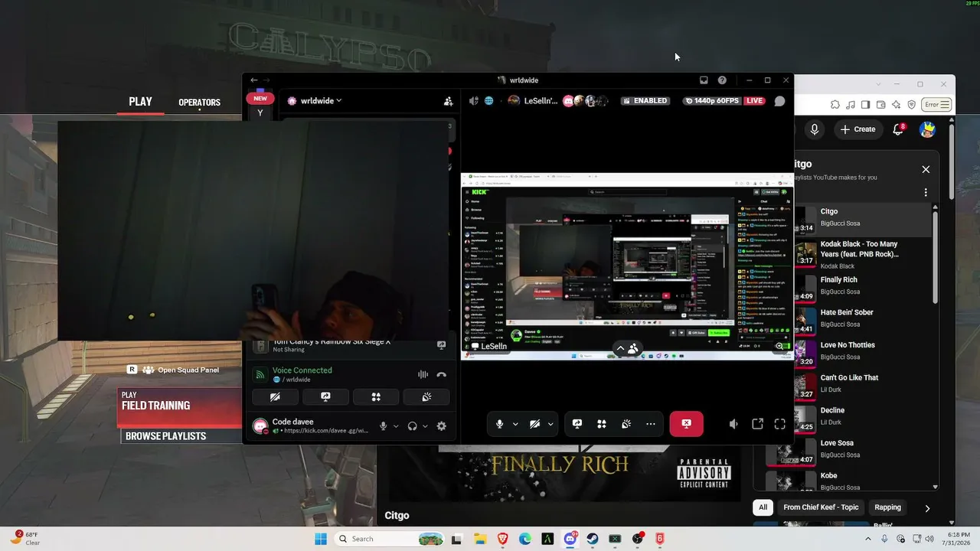Open YouTube notifications bell
Image resolution: width=980 pixels, height=551 pixels.
point(898,129)
